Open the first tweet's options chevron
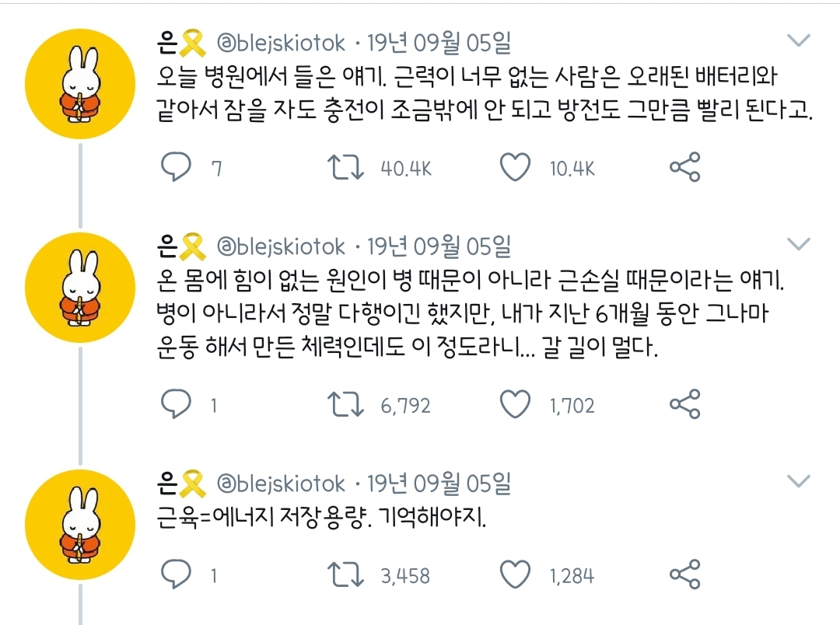Screen dimensions: 840x625 (x=798, y=40)
